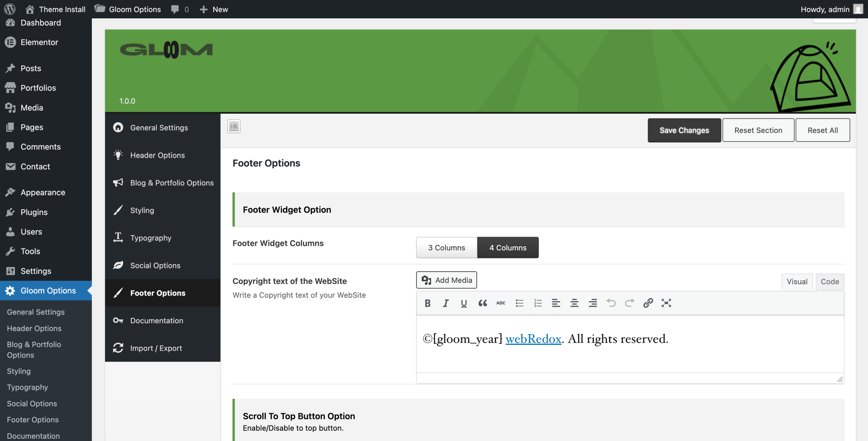The image size is (868, 441).
Task: Toggle bold formatting in the editor
Action: (x=428, y=303)
